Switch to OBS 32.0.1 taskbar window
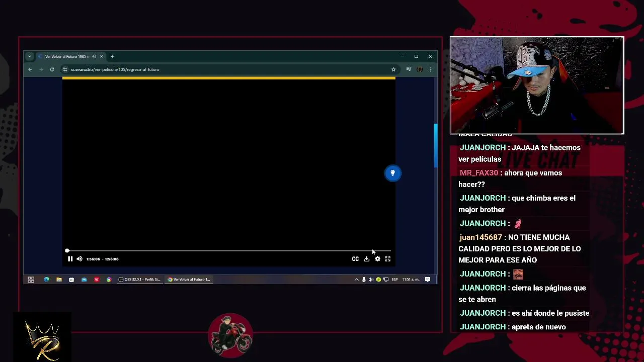 (x=140, y=280)
